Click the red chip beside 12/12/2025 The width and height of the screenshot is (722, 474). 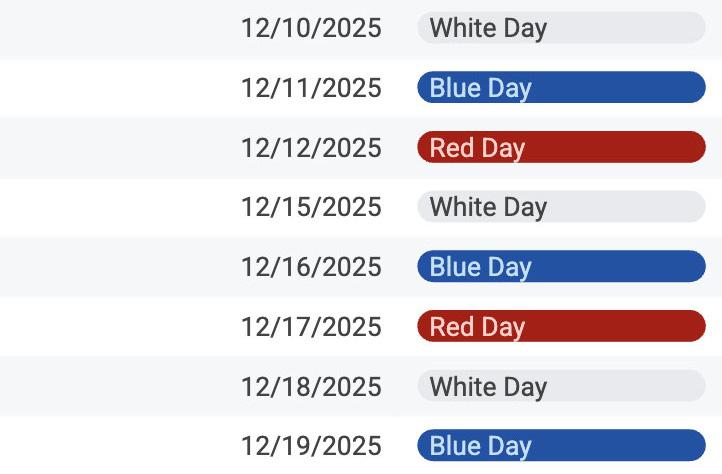[x=561, y=147]
